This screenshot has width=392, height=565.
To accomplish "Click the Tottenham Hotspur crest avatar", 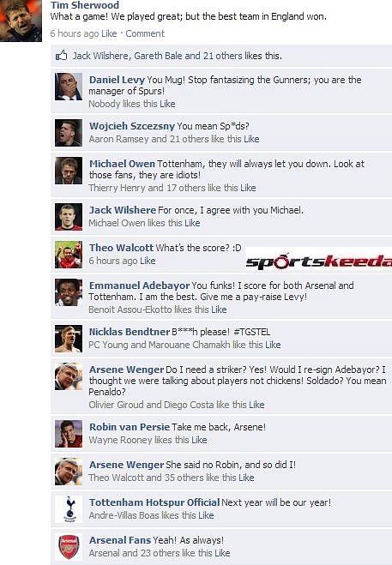I will tap(69, 509).
